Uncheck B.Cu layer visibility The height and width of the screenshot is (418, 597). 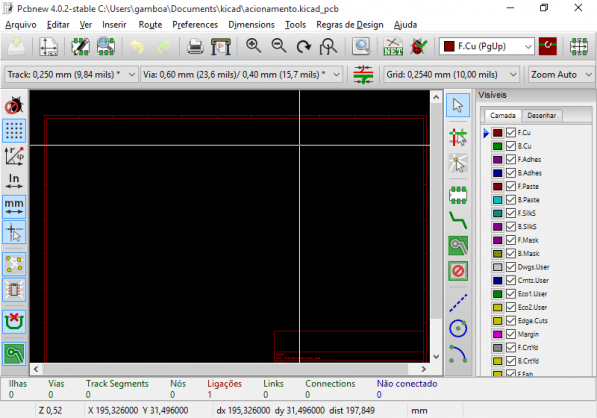pyautogui.click(x=511, y=146)
